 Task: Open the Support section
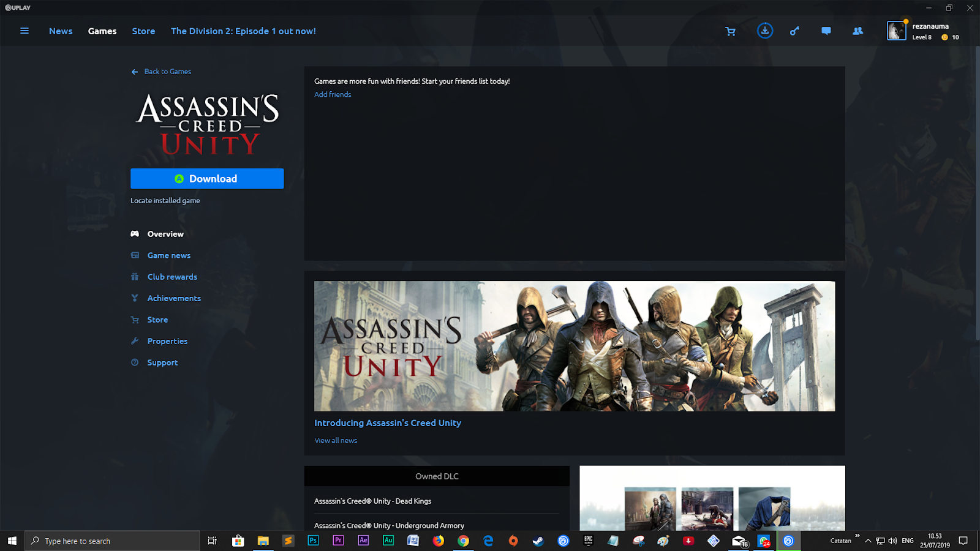(162, 362)
